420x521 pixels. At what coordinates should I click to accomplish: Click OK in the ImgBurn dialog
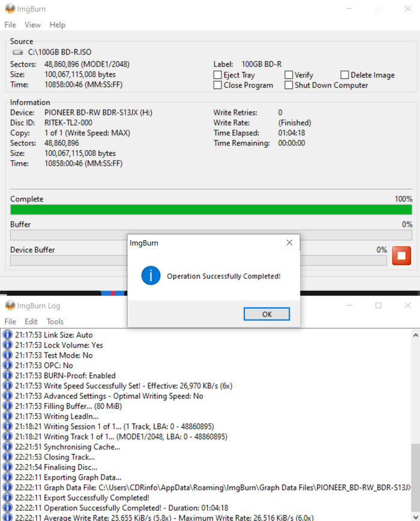coord(266,314)
